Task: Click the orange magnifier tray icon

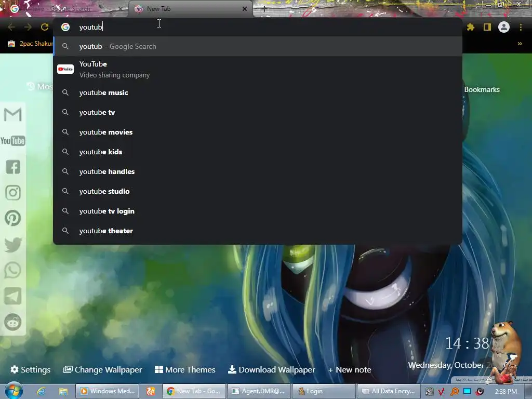Action: (454, 392)
